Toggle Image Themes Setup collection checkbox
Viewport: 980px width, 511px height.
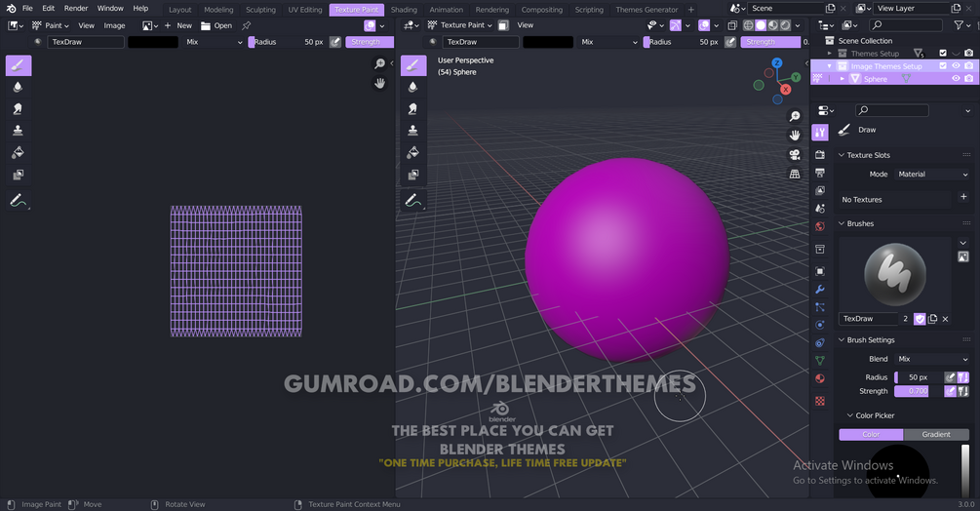click(x=943, y=65)
